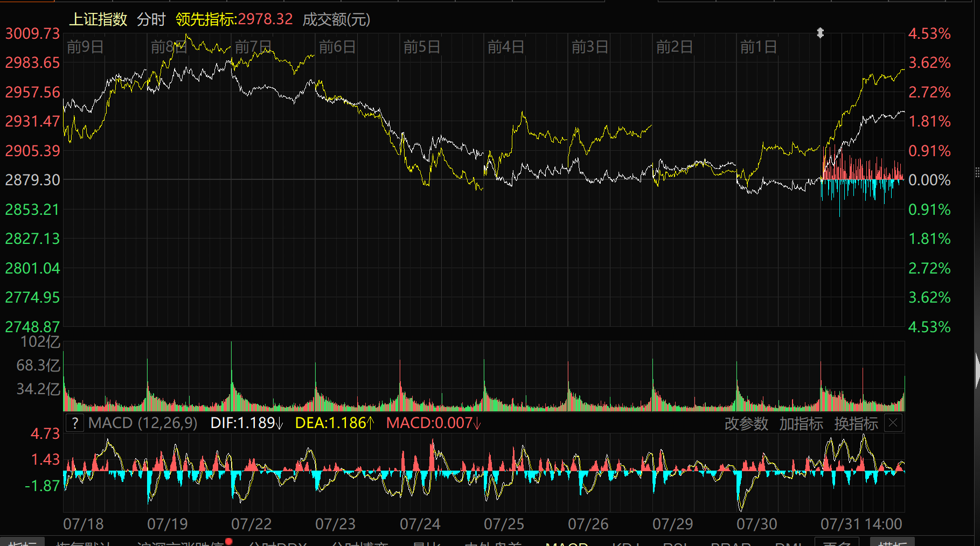Click the red dot badge on 沪深京涨跌停

[229, 541]
